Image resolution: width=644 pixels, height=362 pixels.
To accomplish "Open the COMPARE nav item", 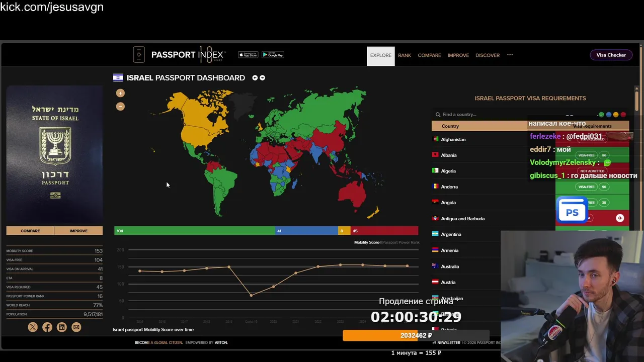I will click(429, 55).
